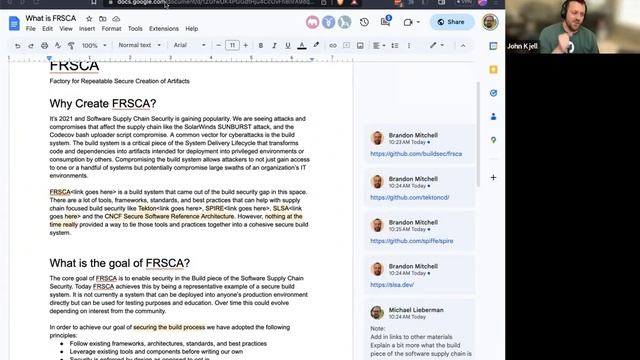The height and width of the screenshot is (360, 640).
Task: Click the What is the goal of FRSCA? heading
Action: point(120,263)
